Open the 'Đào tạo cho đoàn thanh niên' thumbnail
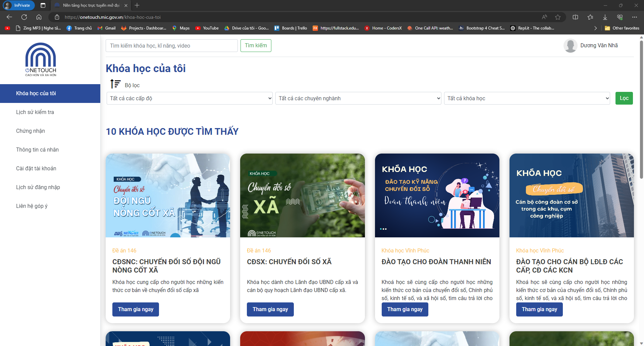 click(x=437, y=195)
